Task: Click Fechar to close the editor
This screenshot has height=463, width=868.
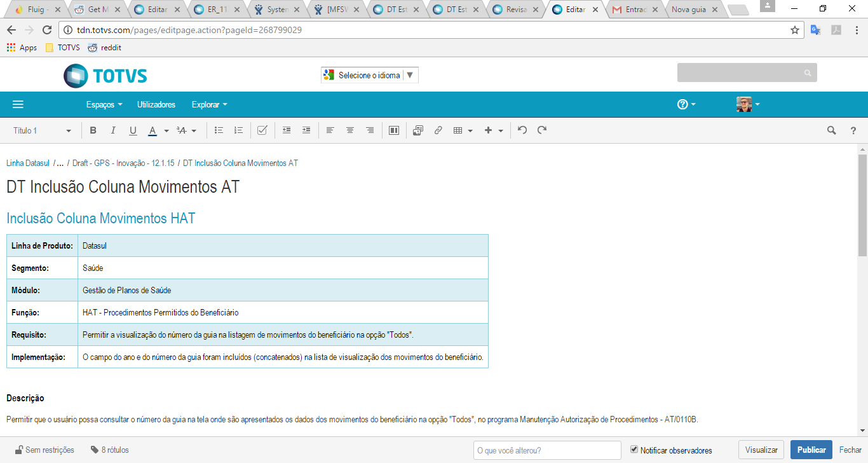Action: (850, 450)
